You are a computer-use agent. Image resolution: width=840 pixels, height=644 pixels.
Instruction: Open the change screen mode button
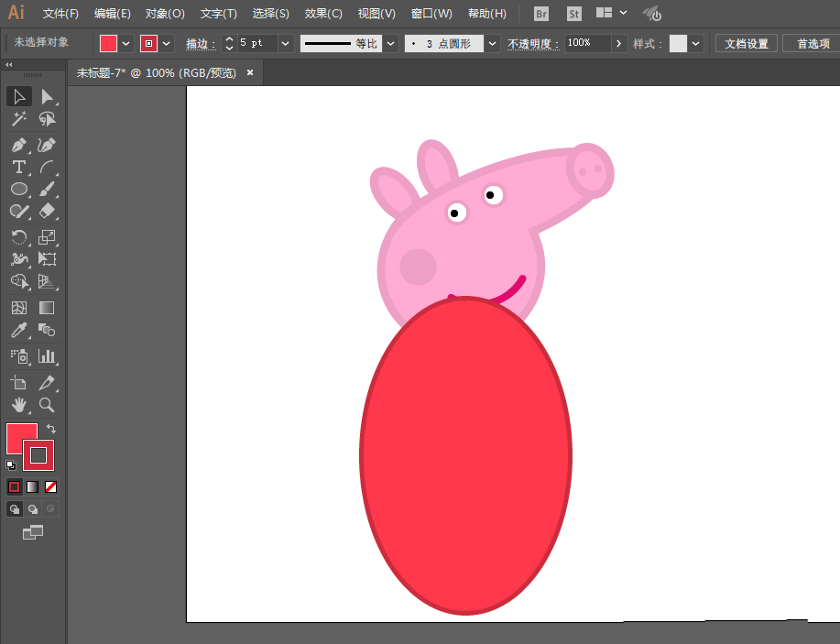33,532
